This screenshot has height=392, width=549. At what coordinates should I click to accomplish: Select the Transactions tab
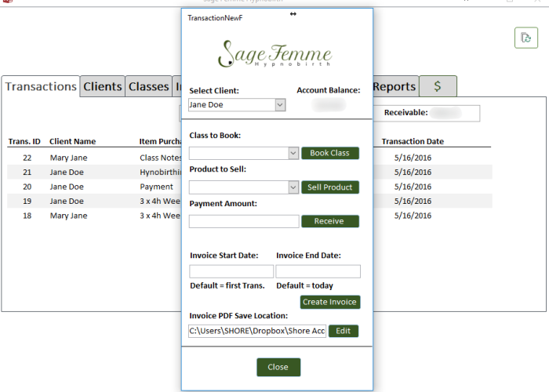click(x=41, y=86)
